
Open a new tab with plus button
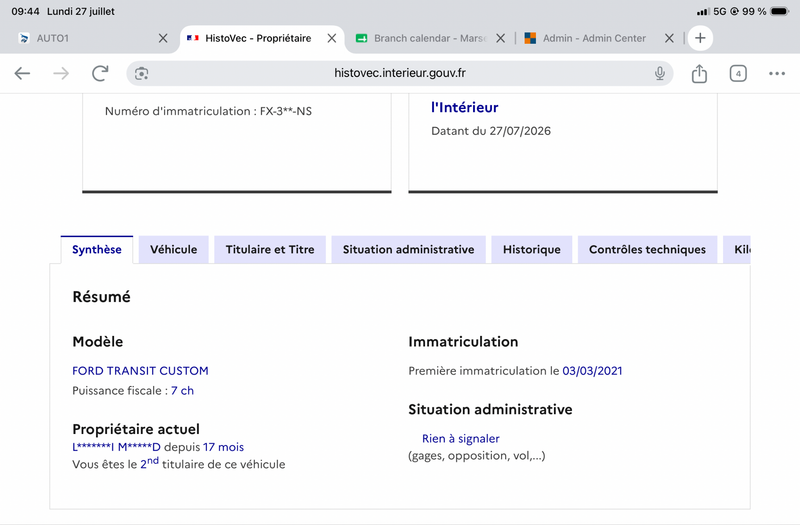tap(700, 38)
